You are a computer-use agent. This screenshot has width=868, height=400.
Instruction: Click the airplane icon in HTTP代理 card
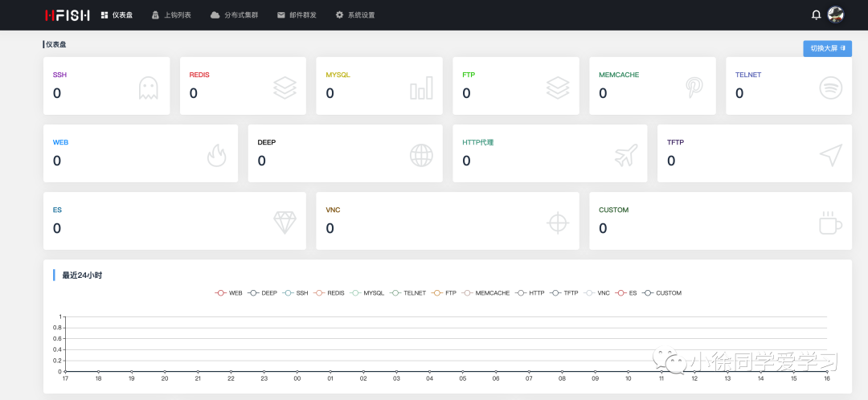(x=626, y=156)
